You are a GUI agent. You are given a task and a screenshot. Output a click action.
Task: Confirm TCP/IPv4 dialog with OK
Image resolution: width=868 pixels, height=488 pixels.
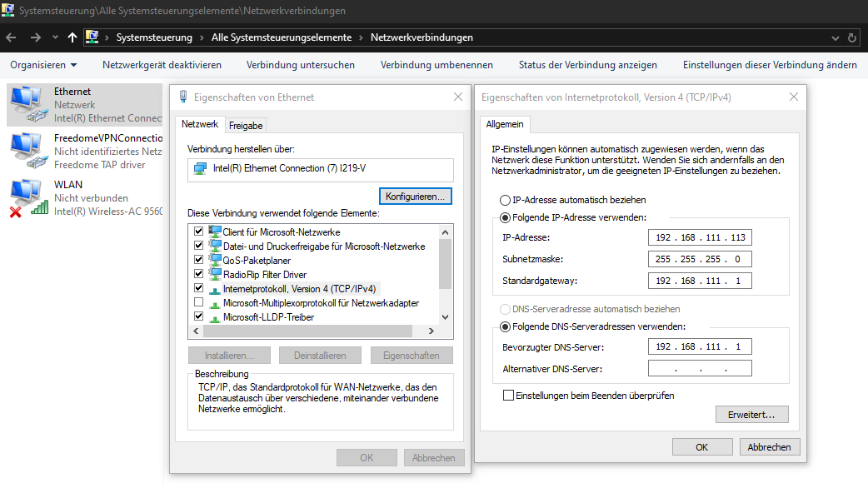(x=702, y=447)
